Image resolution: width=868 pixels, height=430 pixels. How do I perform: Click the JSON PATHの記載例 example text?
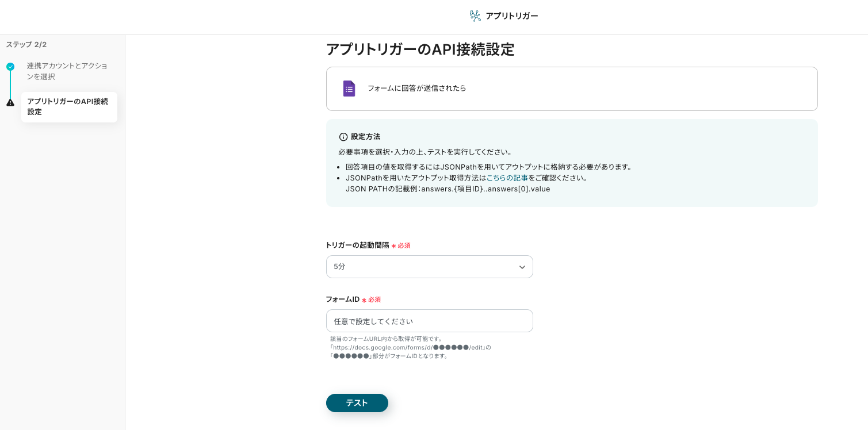coord(448,189)
